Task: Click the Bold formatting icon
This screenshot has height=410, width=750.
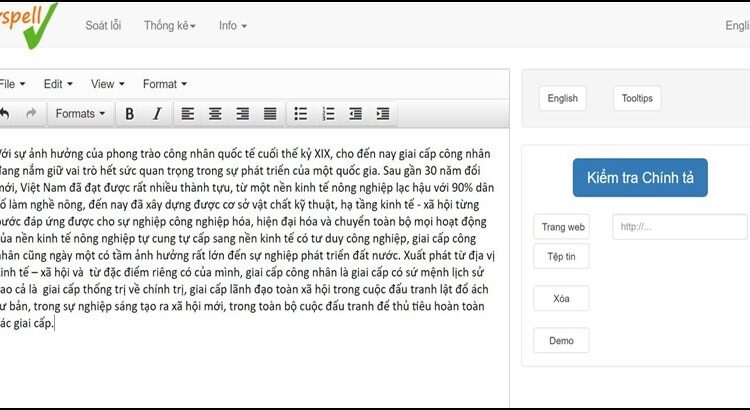Action: pyautogui.click(x=129, y=114)
